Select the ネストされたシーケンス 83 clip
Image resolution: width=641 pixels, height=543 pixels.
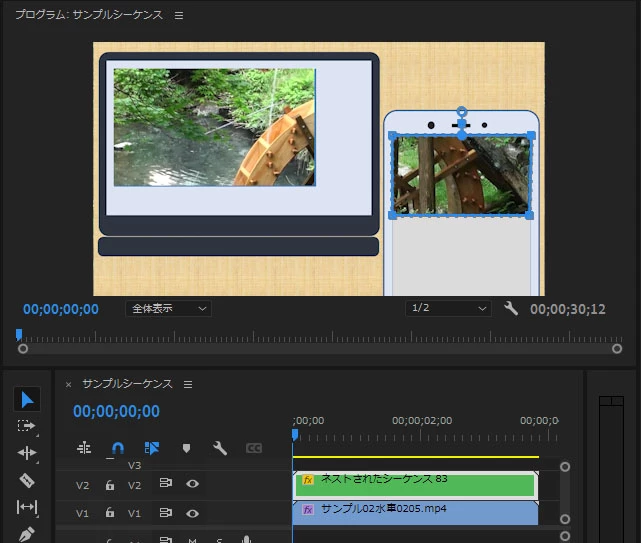point(415,485)
